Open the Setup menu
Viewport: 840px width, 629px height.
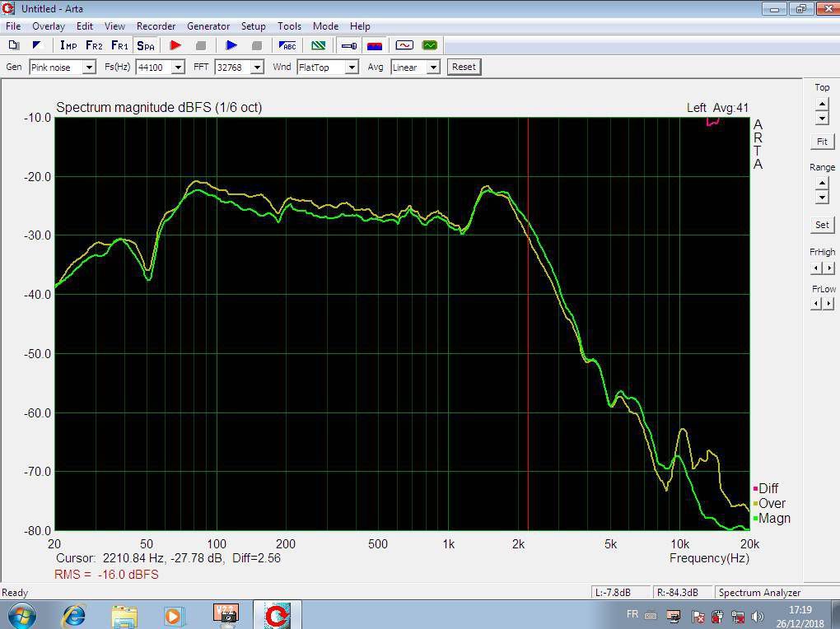(x=254, y=26)
